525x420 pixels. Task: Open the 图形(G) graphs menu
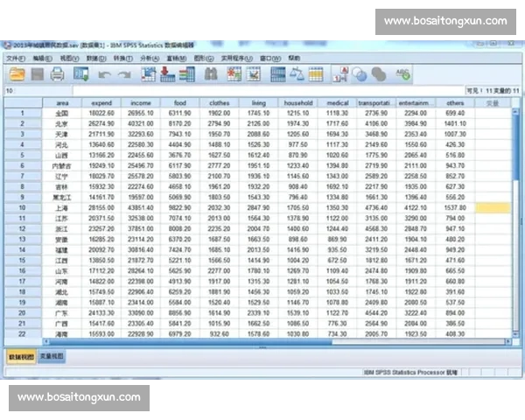pos(203,58)
